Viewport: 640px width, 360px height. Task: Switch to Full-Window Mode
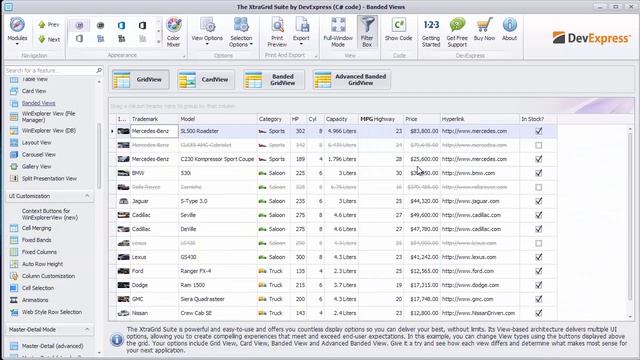[338, 32]
